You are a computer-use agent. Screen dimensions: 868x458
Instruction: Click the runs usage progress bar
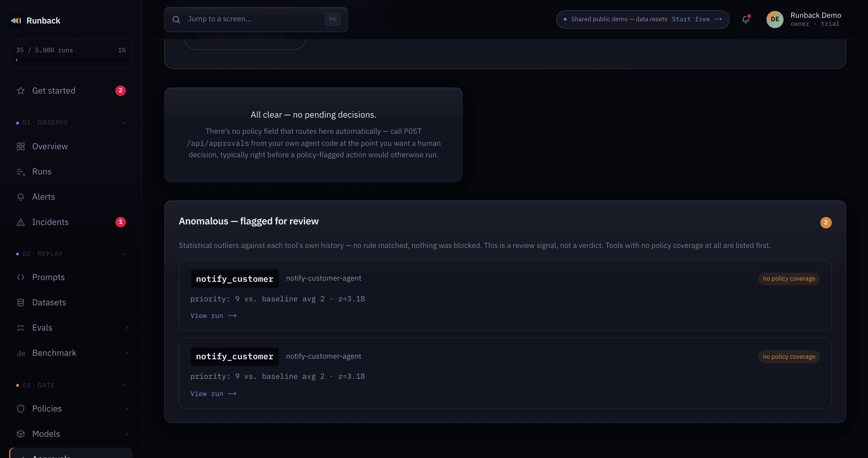pos(71,60)
